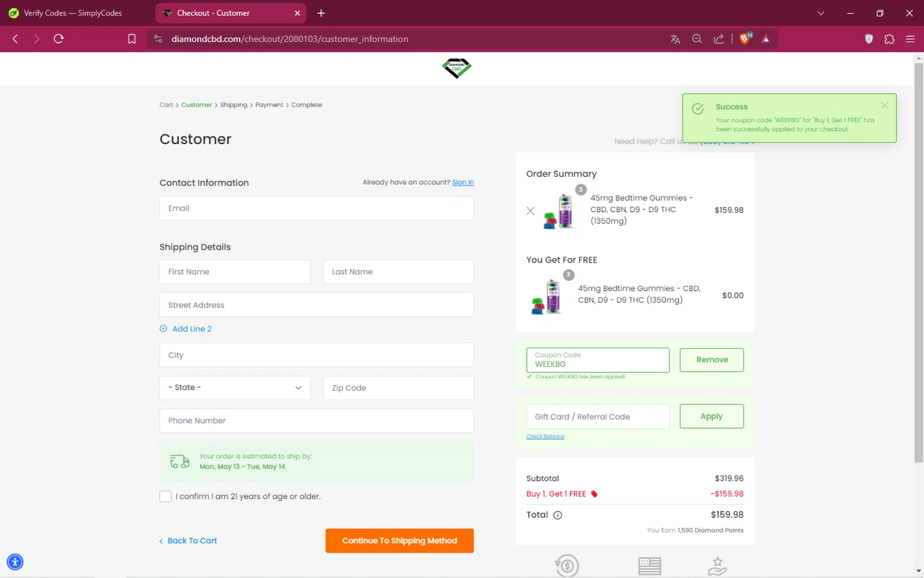Remove the WEEKBG coupon

point(711,360)
